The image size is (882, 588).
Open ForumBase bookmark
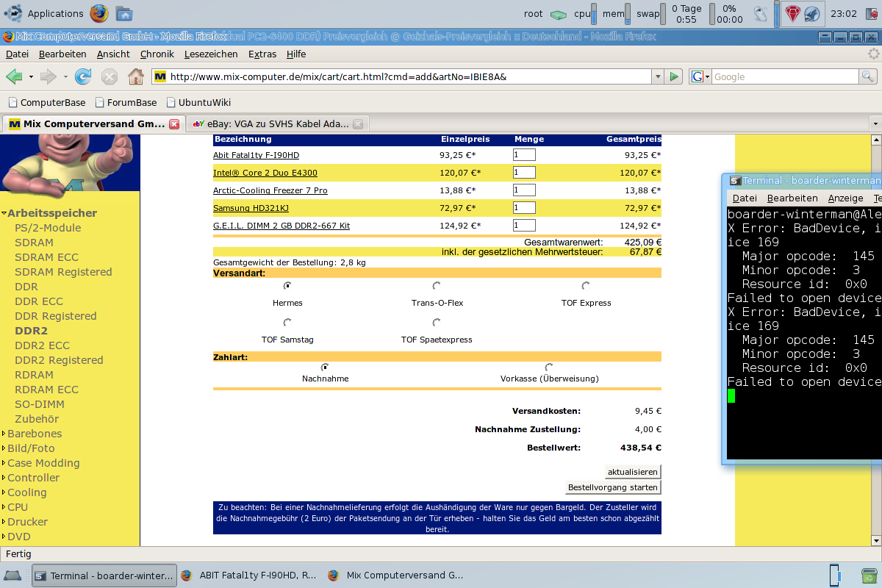(126, 102)
